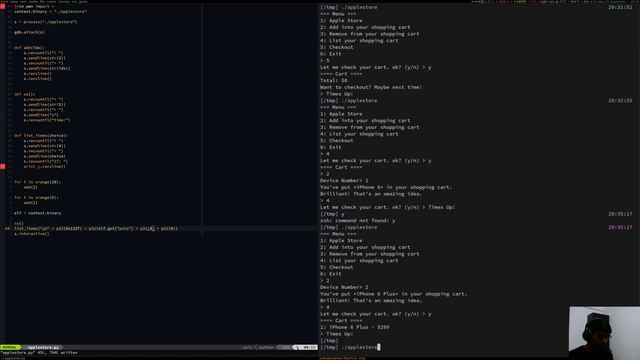
Task: Click the webcam video thumbnail
Action: coord(604,333)
